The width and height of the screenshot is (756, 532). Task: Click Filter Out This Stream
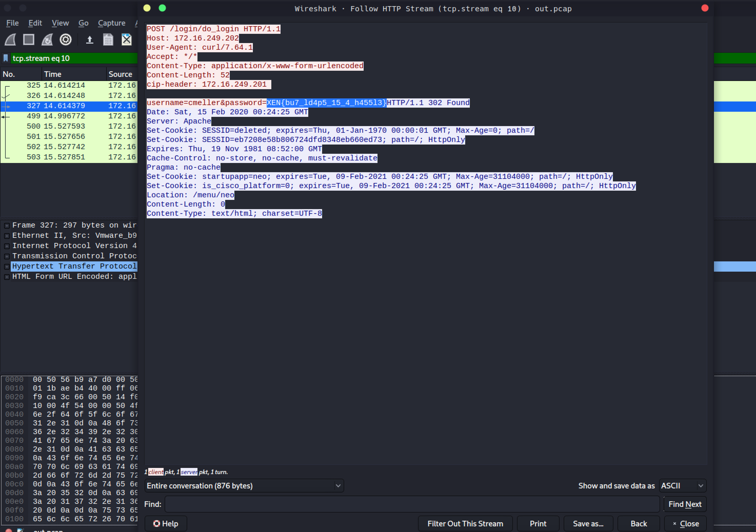point(465,524)
